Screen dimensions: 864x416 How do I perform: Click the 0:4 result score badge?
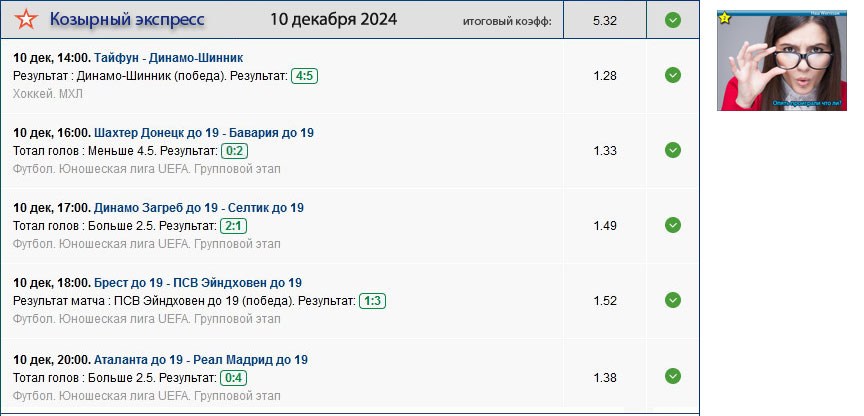[x=234, y=378]
